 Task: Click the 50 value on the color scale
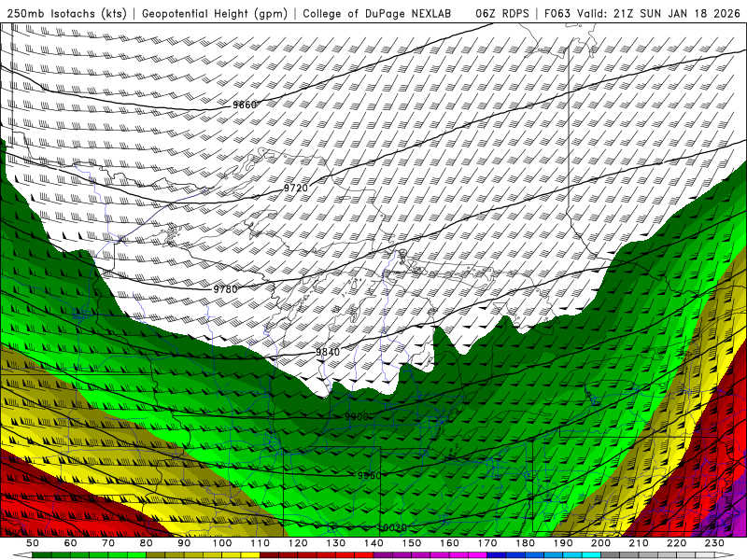point(33,543)
